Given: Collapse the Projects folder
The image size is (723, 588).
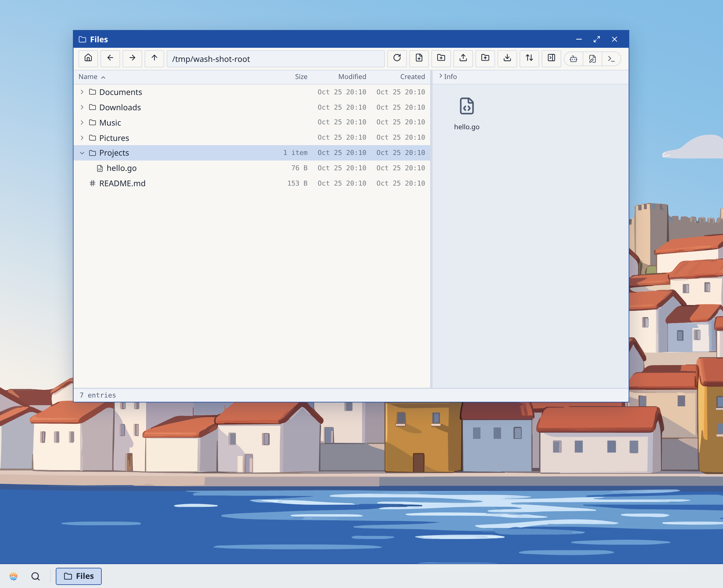Looking at the screenshot, I should 82,153.
